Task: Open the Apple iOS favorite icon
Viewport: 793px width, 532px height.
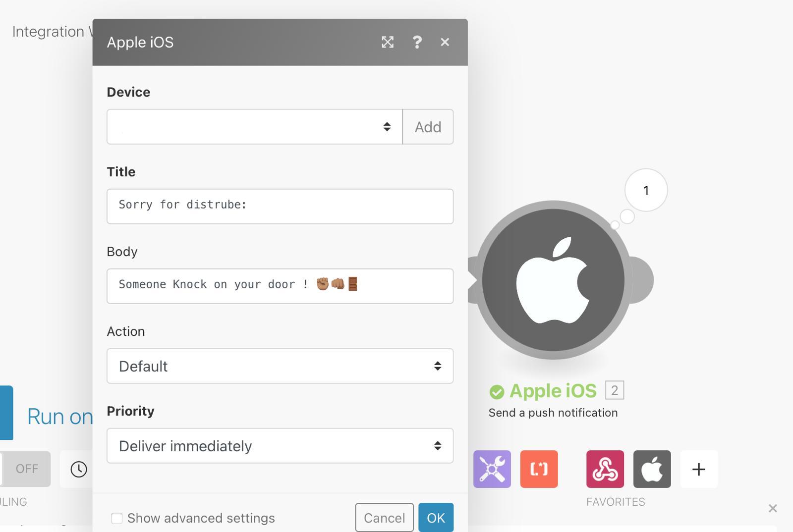Action: click(652, 469)
